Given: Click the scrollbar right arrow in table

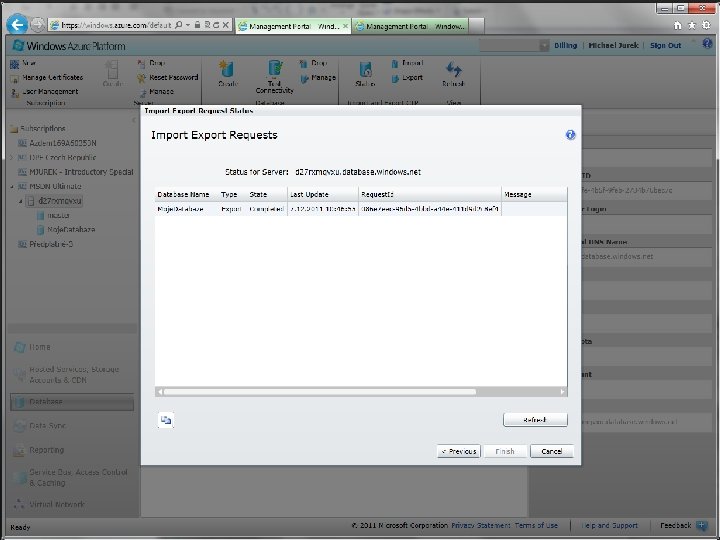Looking at the screenshot, I should (563, 392).
